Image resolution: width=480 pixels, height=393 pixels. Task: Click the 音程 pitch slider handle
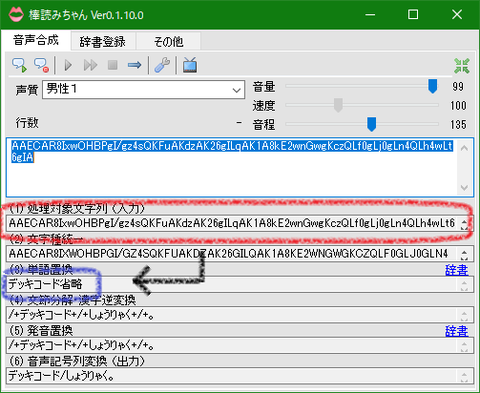(x=371, y=124)
